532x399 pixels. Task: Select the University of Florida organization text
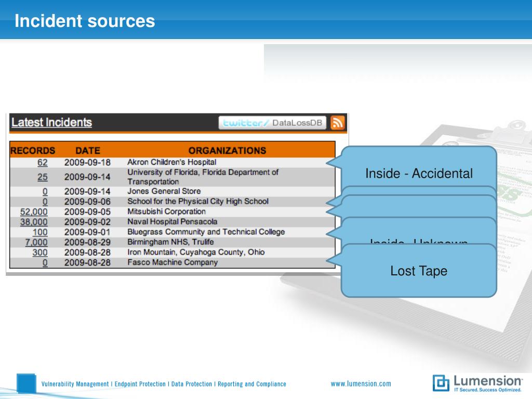203,177
